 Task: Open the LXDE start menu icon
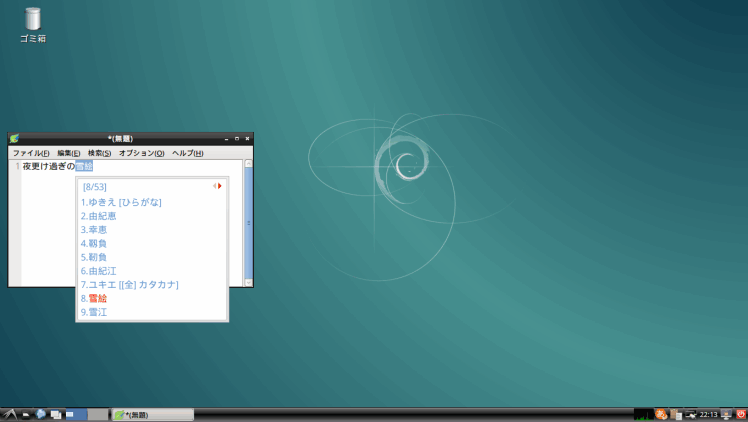(x=10, y=414)
